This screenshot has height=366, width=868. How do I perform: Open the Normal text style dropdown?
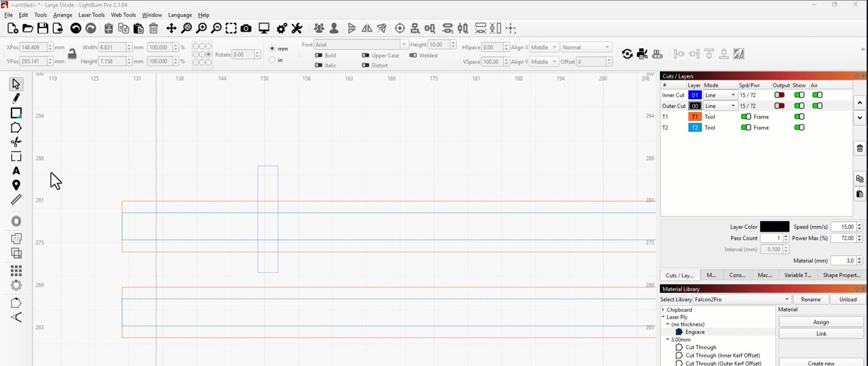[x=586, y=47]
